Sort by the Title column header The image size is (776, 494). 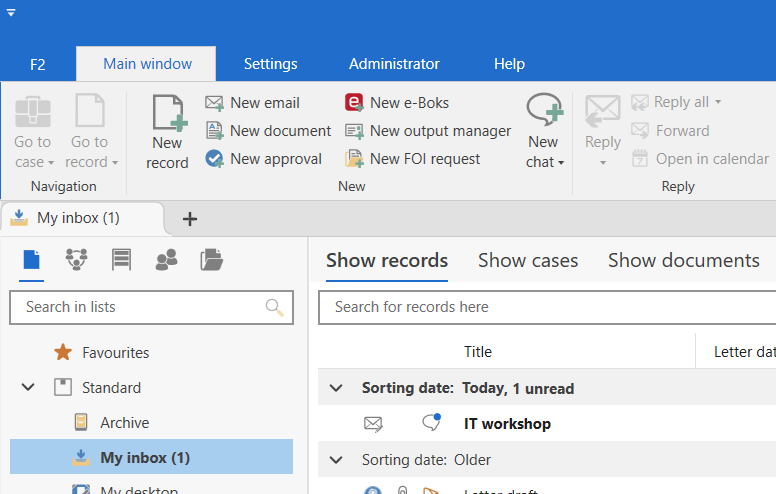point(478,352)
